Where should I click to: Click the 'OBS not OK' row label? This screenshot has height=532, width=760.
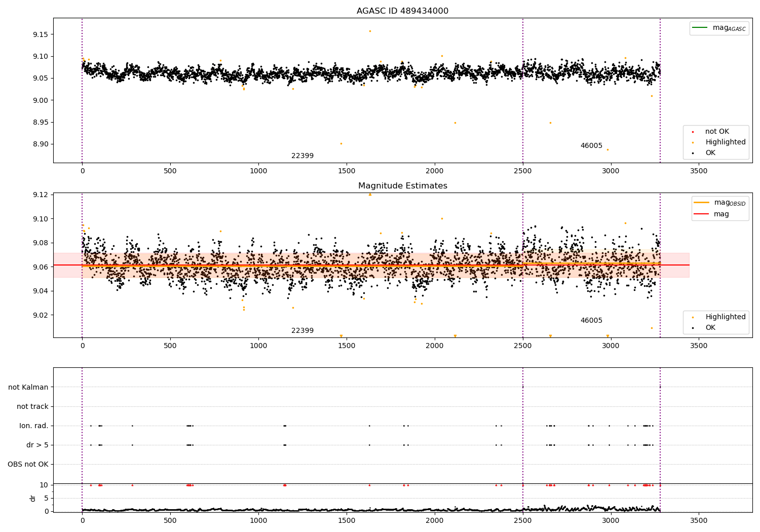coord(28,465)
